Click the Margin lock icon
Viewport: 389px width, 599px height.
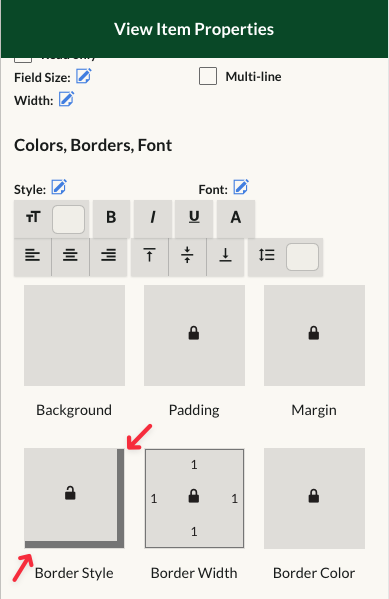point(314,333)
